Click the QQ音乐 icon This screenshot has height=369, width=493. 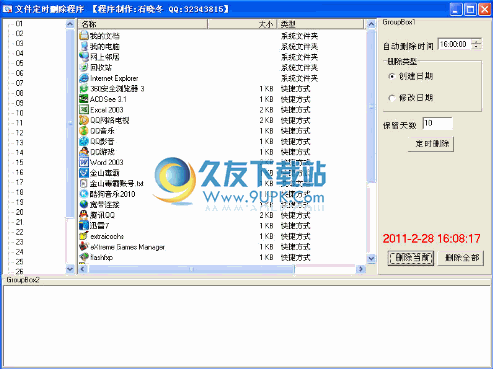(x=84, y=131)
